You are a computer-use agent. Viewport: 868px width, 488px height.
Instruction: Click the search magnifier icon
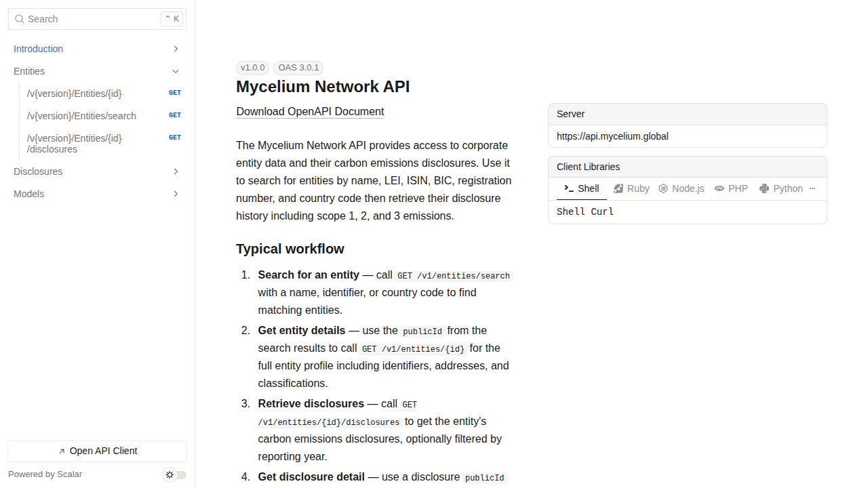[20, 19]
